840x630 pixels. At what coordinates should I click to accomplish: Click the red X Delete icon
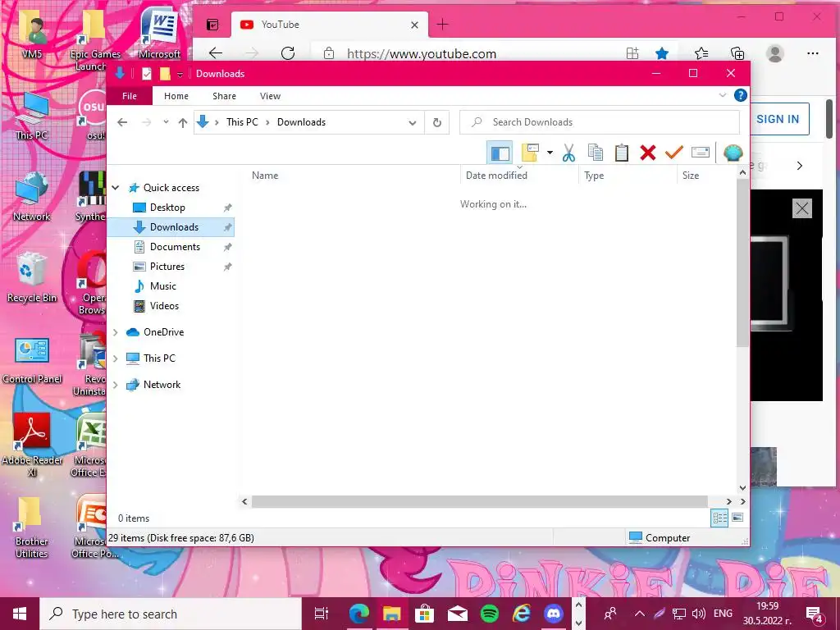pos(648,153)
